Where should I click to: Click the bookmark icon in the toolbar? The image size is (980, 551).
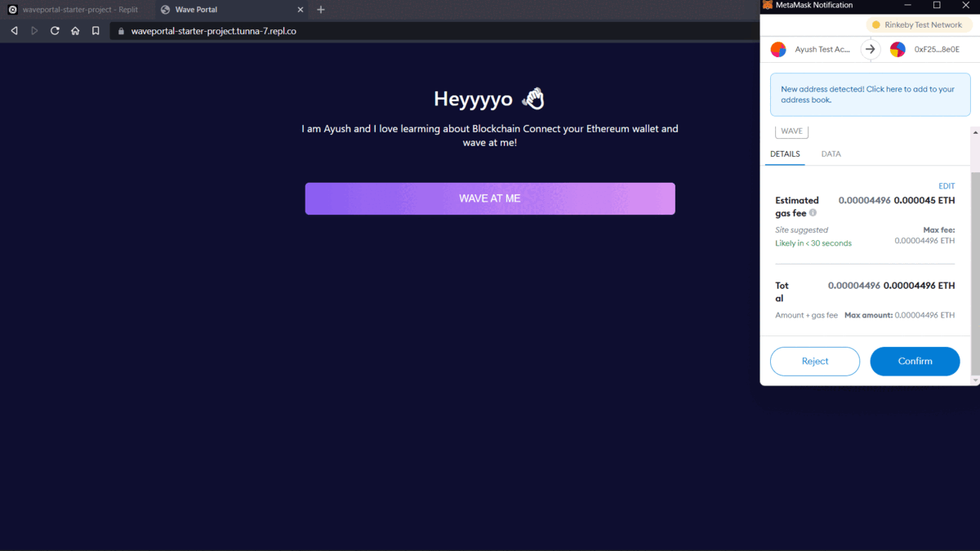95,30
